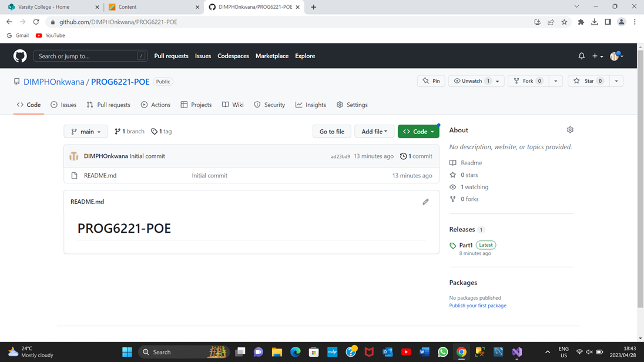Click the GitHub logo in the header
This screenshot has height=362, width=644.
19,56
